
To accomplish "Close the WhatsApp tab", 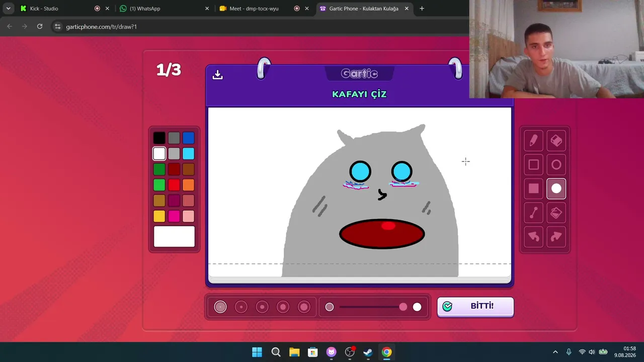I will pos(207,9).
